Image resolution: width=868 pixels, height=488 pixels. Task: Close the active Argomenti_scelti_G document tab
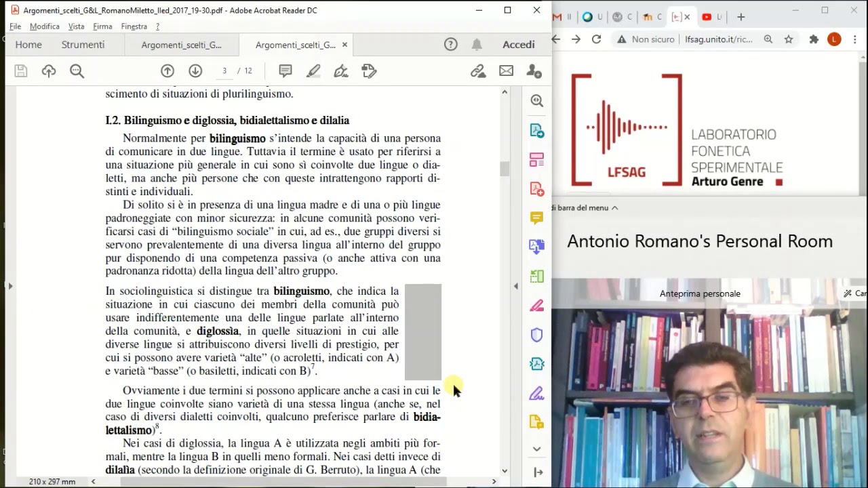(x=344, y=45)
